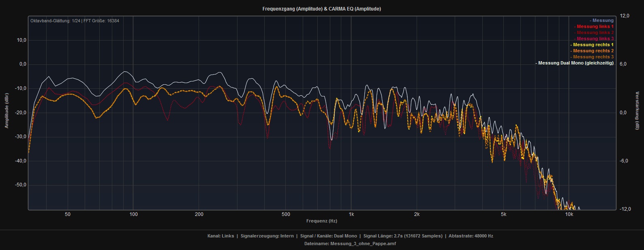Click the '0,0' amplitude tick on left axis
Image resolution: width=644 pixels, height=250 pixels.
tap(21, 64)
